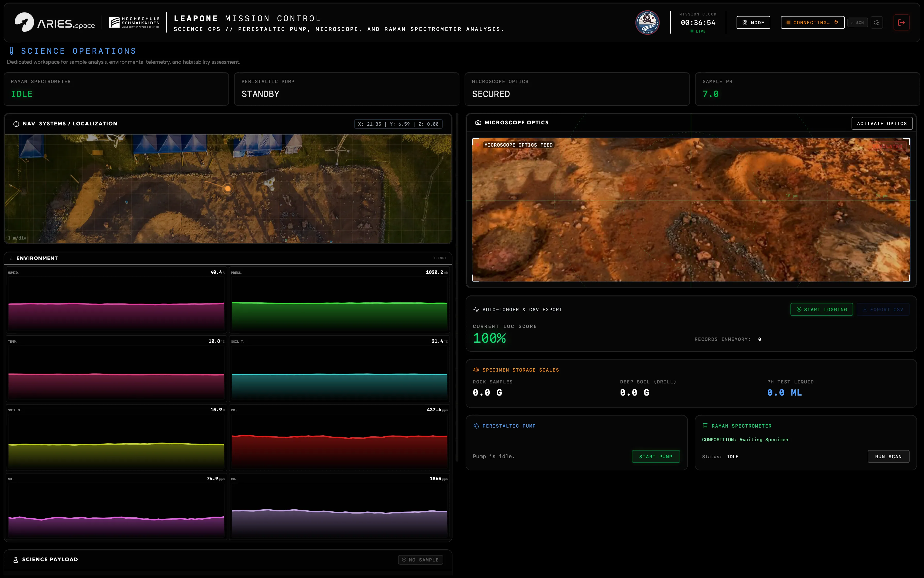Click the X Y Z coordinates readout
The width and height of the screenshot is (924, 578).
[398, 124]
